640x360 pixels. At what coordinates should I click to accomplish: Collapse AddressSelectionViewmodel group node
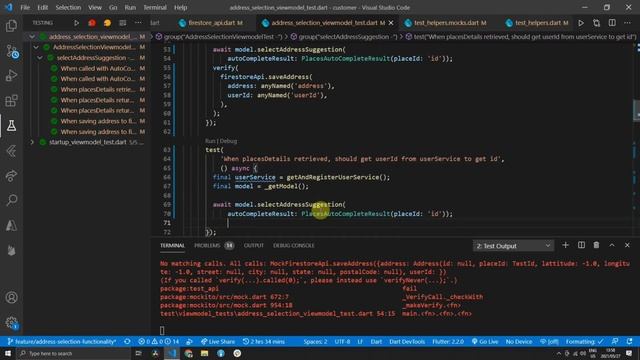[x=36, y=47]
